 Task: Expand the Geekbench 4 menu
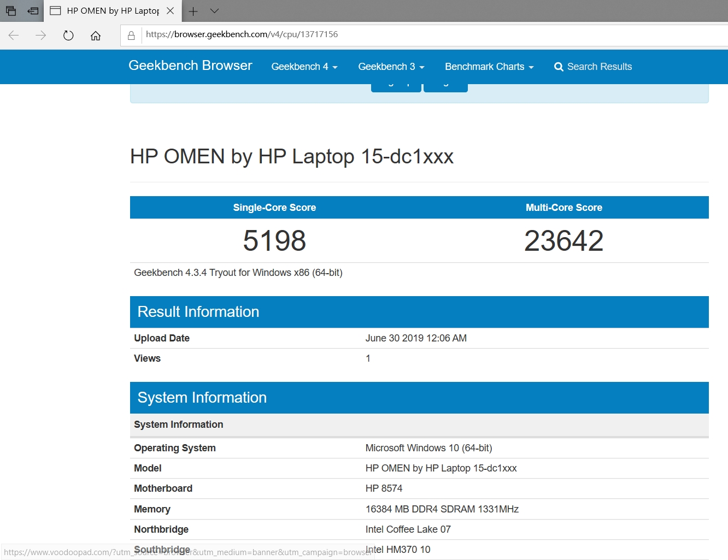coord(304,67)
